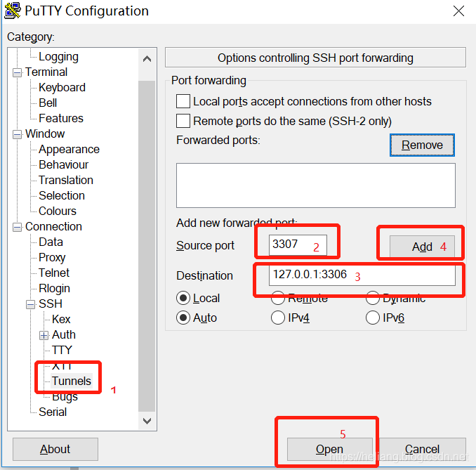Image resolution: width=476 pixels, height=470 pixels.
Task: Select the Remote radio button
Action: pyautogui.click(x=278, y=298)
